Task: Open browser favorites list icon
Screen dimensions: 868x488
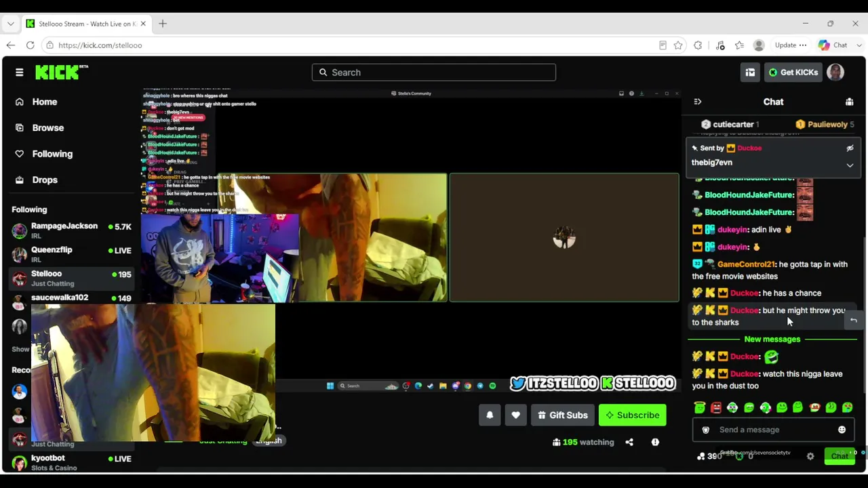Action: click(x=739, y=45)
